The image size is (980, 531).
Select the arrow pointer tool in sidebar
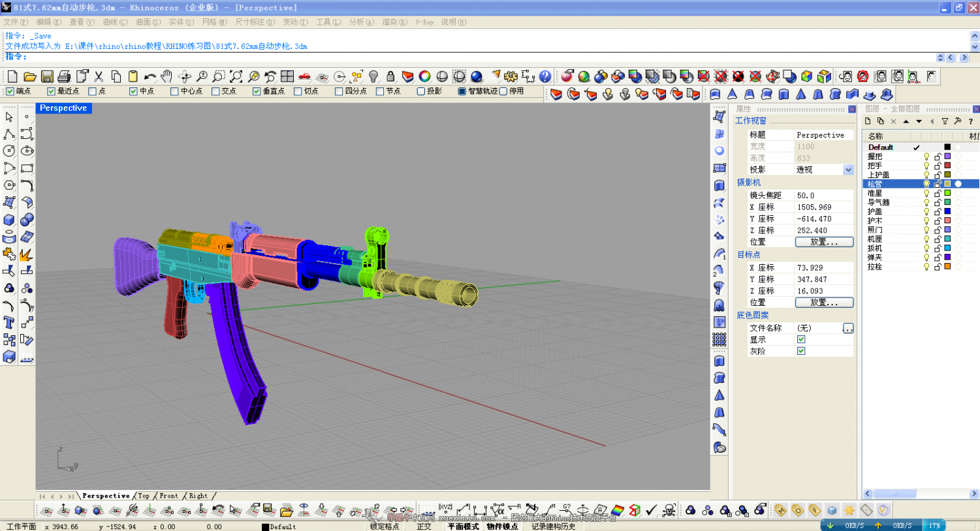coord(9,117)
